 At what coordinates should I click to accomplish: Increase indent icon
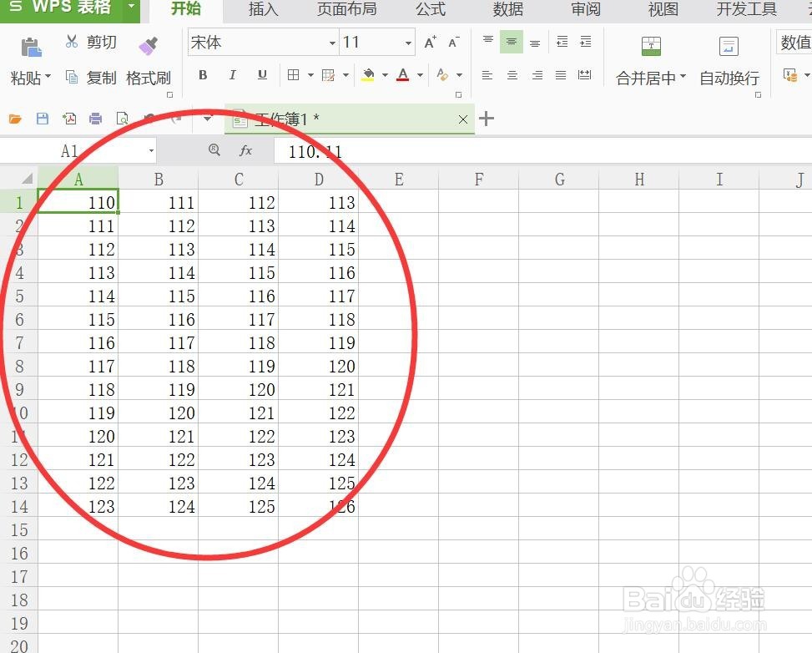tap(586, 42)
